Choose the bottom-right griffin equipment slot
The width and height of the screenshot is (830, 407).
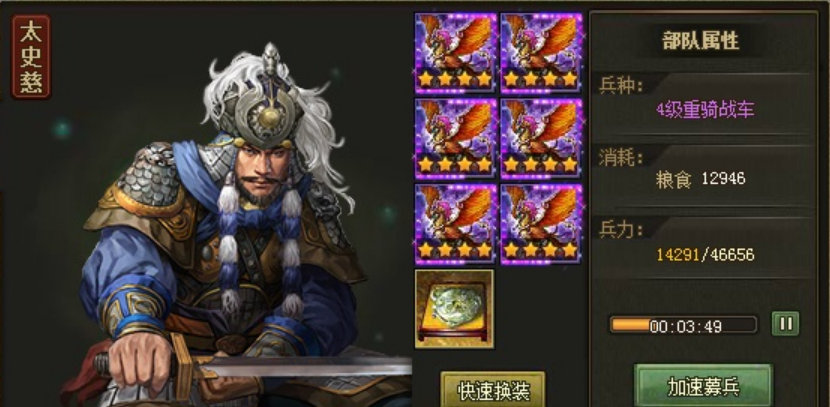[x=541, y=224]
